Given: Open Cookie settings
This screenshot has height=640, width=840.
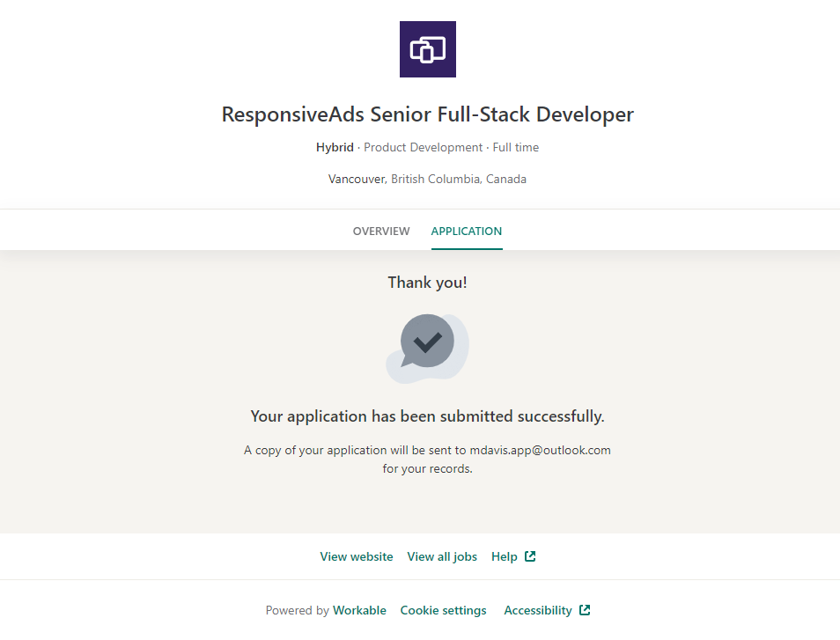Looking at the screenshot, I should click(443, 610).
